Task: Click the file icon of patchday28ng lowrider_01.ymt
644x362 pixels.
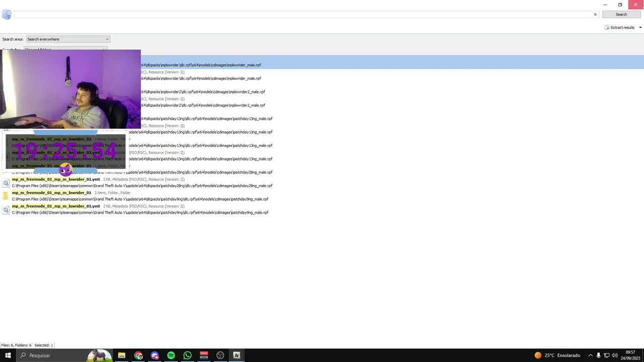Action: click(x=6, y=183)
